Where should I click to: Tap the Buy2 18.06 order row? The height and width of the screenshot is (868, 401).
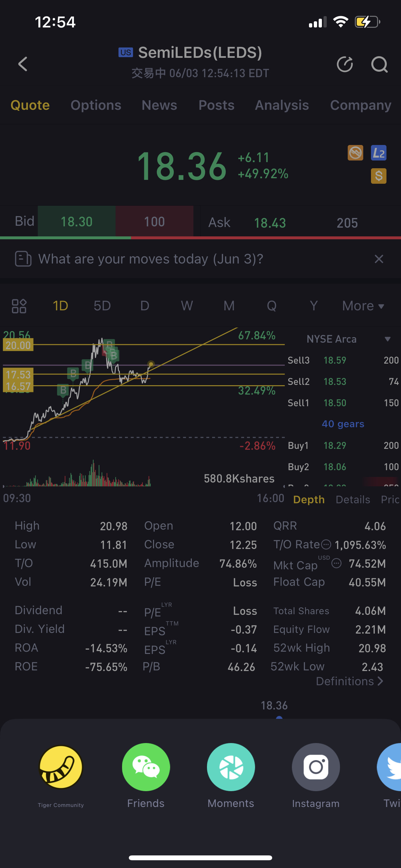(x=343, y=467)
